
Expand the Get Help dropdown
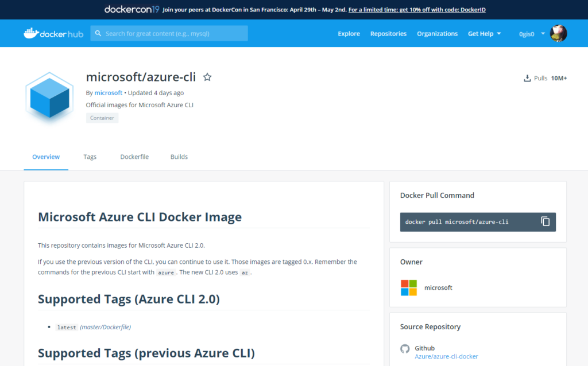[484, 34]
